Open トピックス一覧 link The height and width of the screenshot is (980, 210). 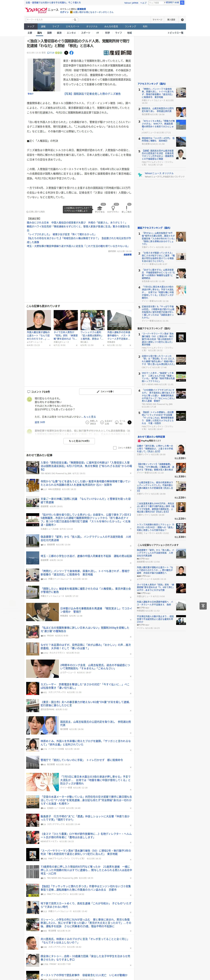tap(175, 33)
